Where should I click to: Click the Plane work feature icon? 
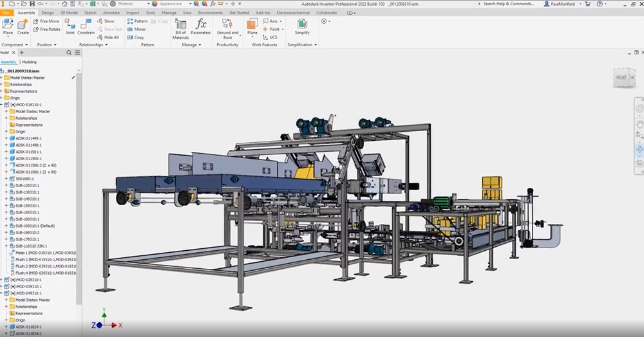tap(252, 26)
